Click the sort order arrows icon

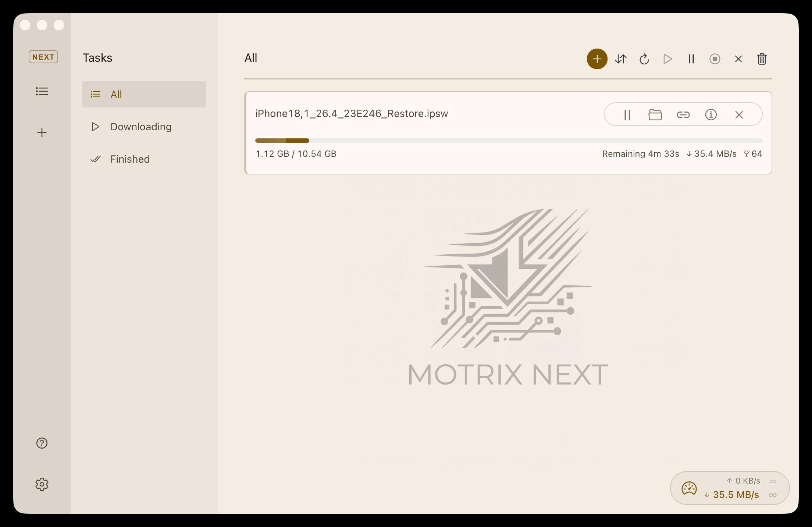620,59
